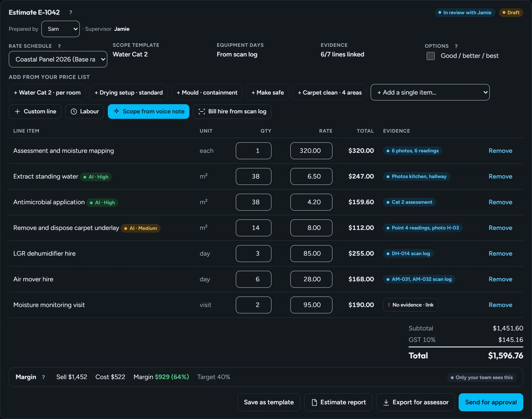Tick the Good / better / best checkbox

click(430, 56)
